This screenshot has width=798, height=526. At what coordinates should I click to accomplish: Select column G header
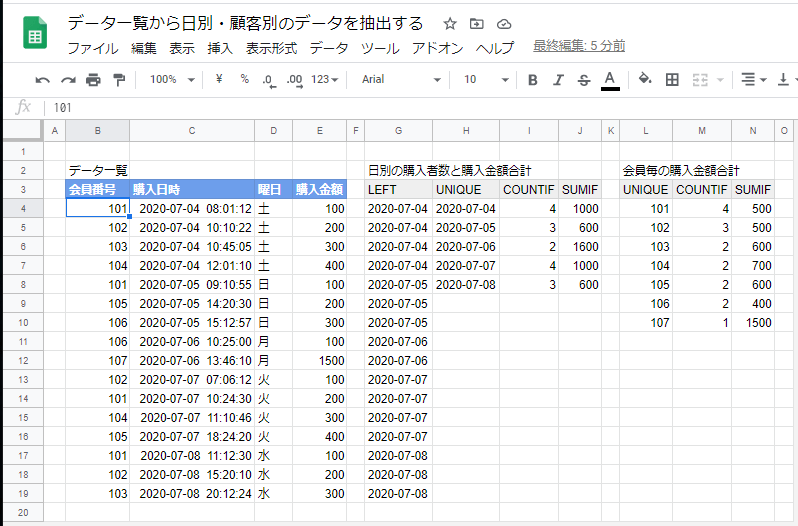pos(398,131)
